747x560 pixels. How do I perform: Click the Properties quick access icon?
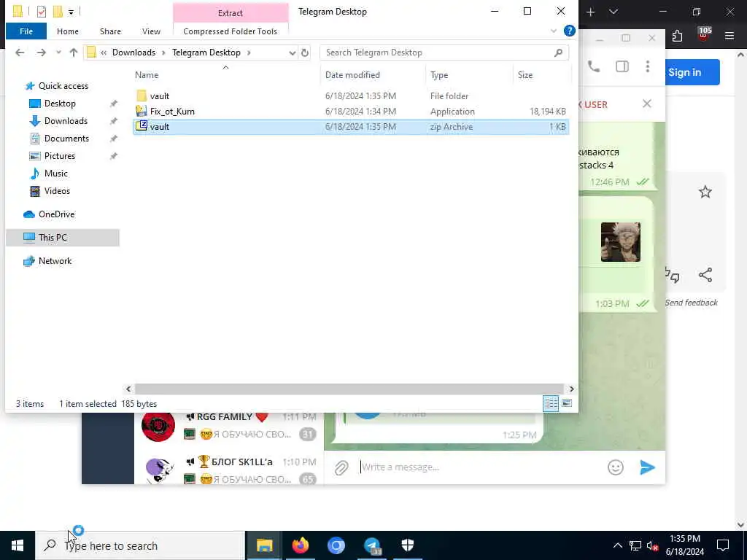[42, 12]
